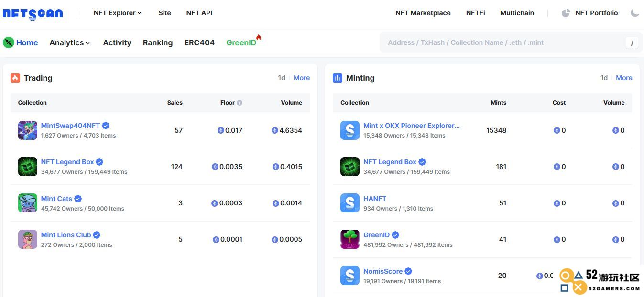Open MintSwap404NFT collection thumbnail
Image resolution: width=644 pixels, height=297 pixels.
pyautogui.click(x=28, y=130)
